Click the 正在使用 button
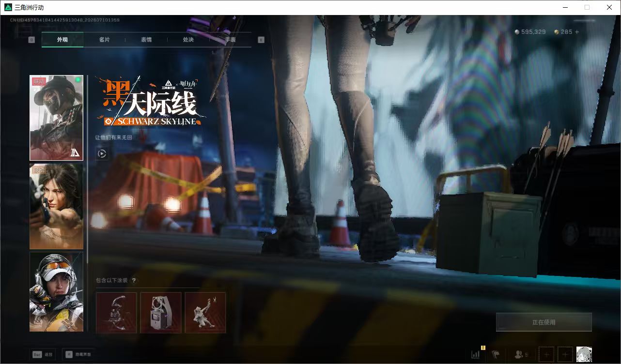 click(544, 322)
